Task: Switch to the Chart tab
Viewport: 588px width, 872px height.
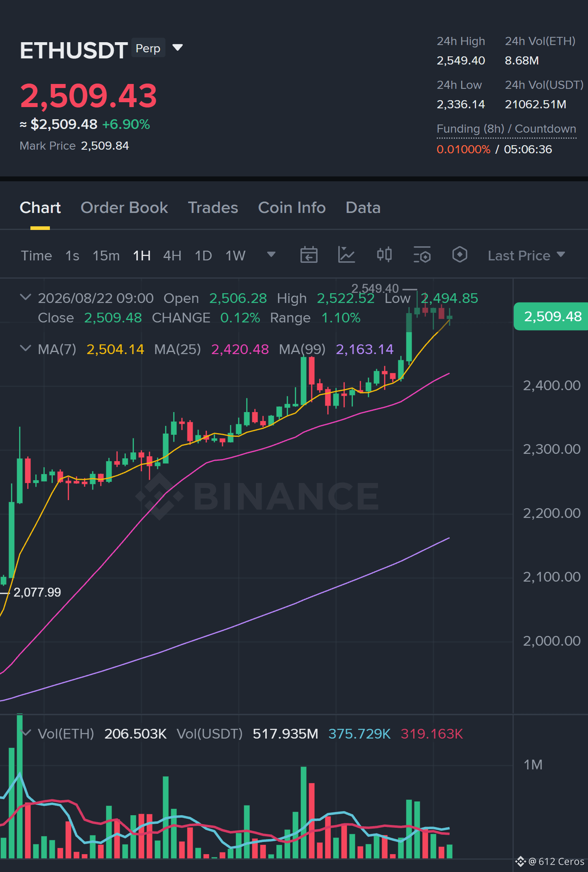Action: click(x=40, y=208)
